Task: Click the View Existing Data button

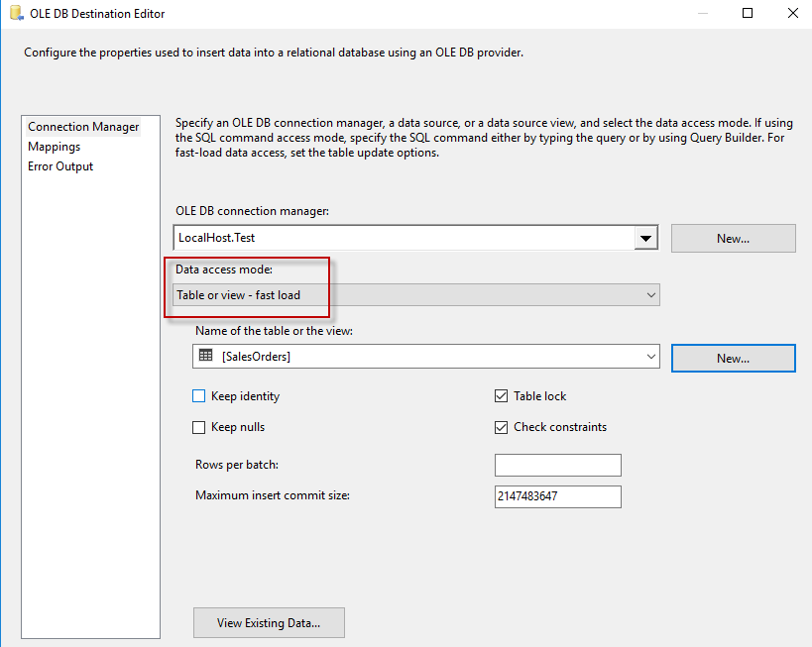Action: point(269,623)
